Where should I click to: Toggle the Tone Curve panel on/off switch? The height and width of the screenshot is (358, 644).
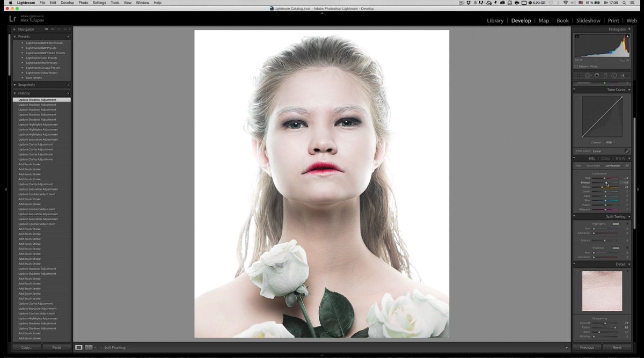pyautogui.click(x=575, y=90)
